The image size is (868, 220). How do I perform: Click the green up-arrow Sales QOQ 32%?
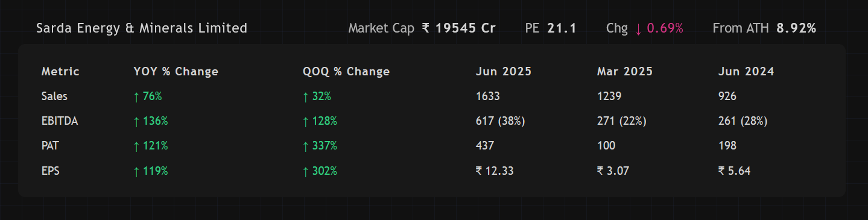click(317, 96)
